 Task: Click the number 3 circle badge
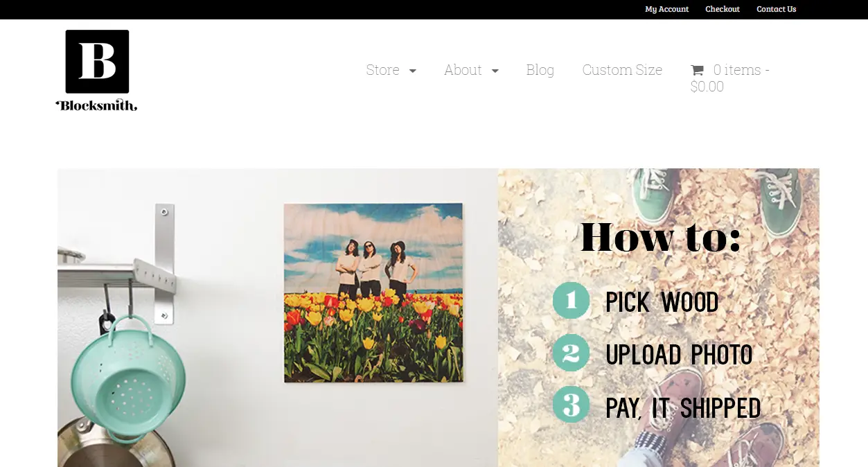click(x=571, y=405)
